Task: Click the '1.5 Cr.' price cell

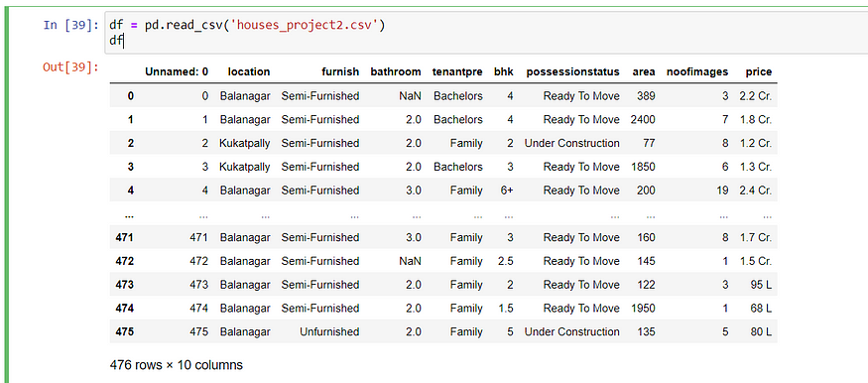Action: [756, 261]
